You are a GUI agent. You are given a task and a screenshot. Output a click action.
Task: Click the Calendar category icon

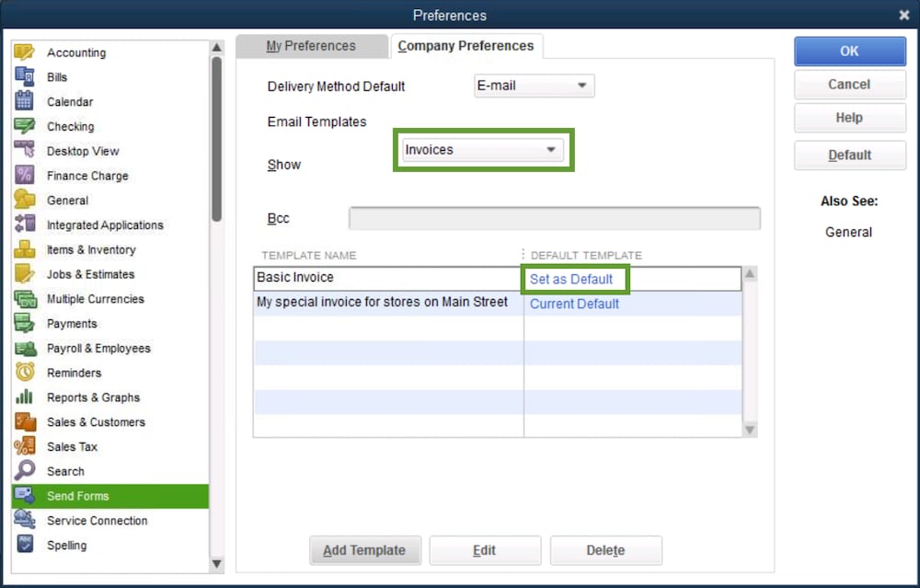pyautogui.click(x=25, y=101)
